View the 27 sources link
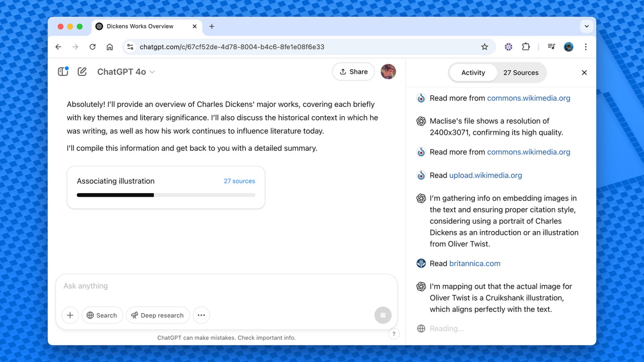644x362 pixels. point(239,181)
